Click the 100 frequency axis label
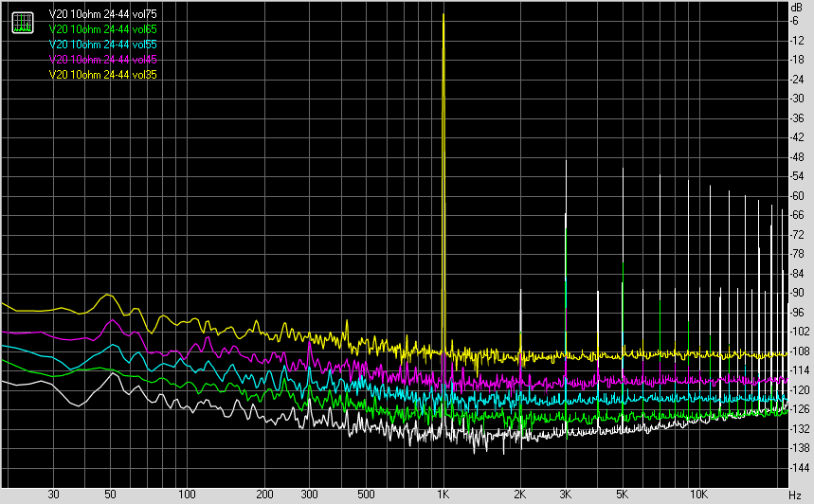Image resolution: width=814 pixels, height=504 pixels. 187,495
